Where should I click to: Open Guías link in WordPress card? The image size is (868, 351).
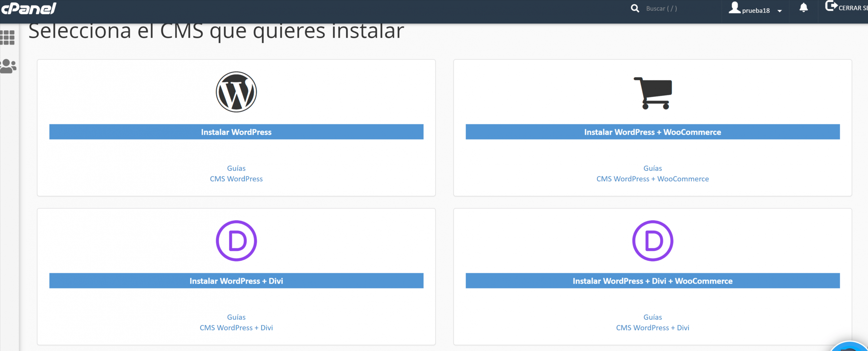tap(236, 168)
